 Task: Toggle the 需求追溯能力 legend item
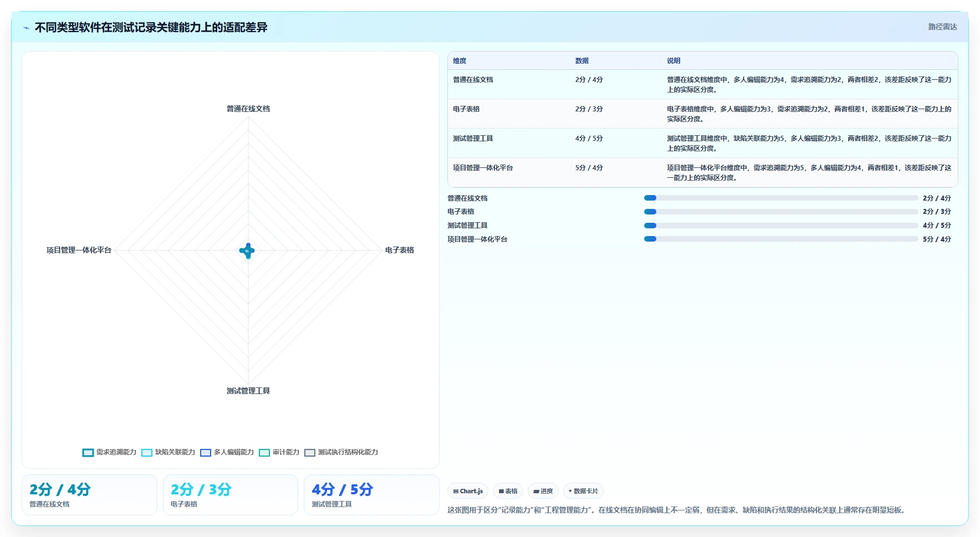point(109,452)
